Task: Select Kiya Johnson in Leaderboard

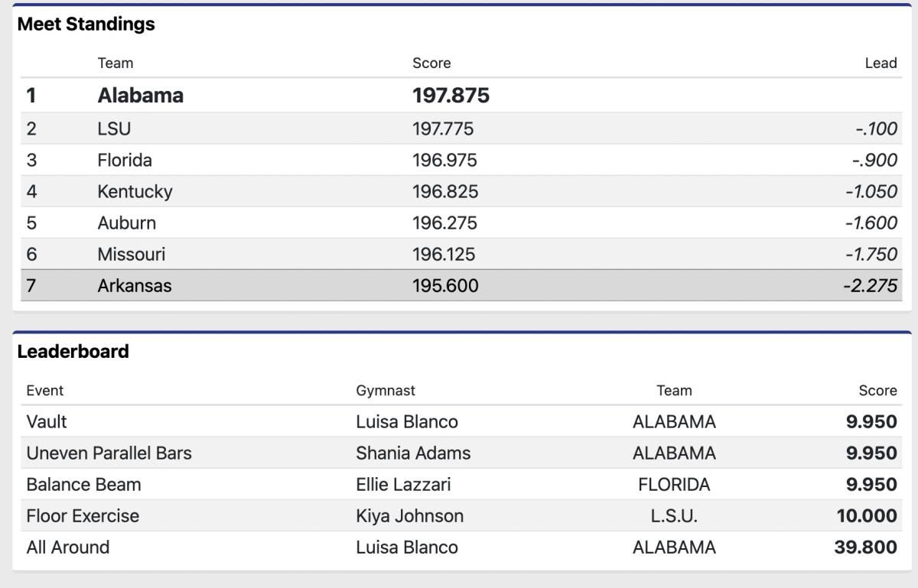Action: [x=409, y=515]
